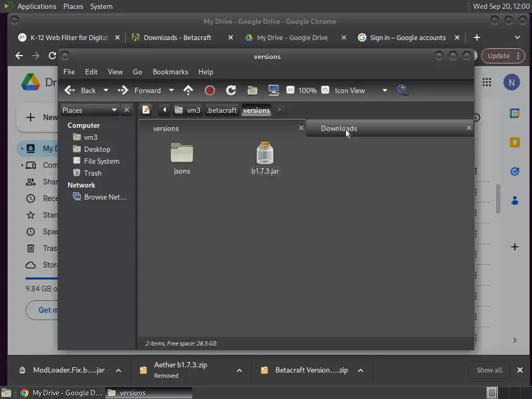532x399 pixels.
Task: Close the Downloads file tab
Action: (x=469, y=128)
